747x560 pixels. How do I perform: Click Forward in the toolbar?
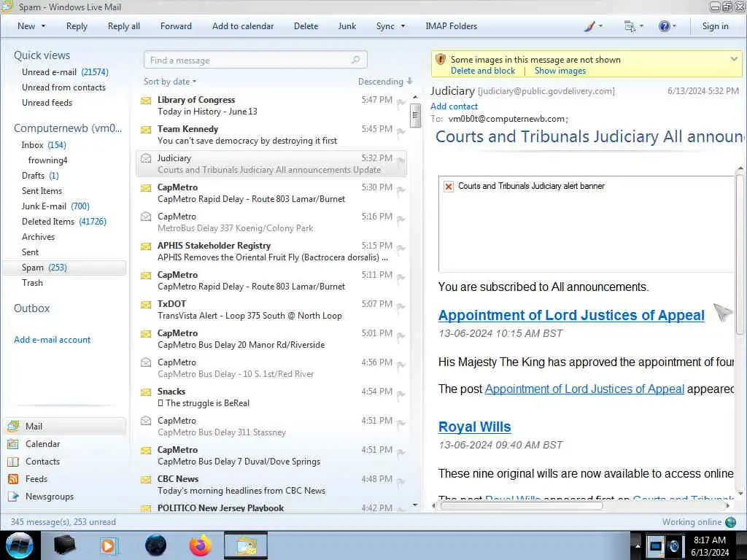(x=176, y=26)
